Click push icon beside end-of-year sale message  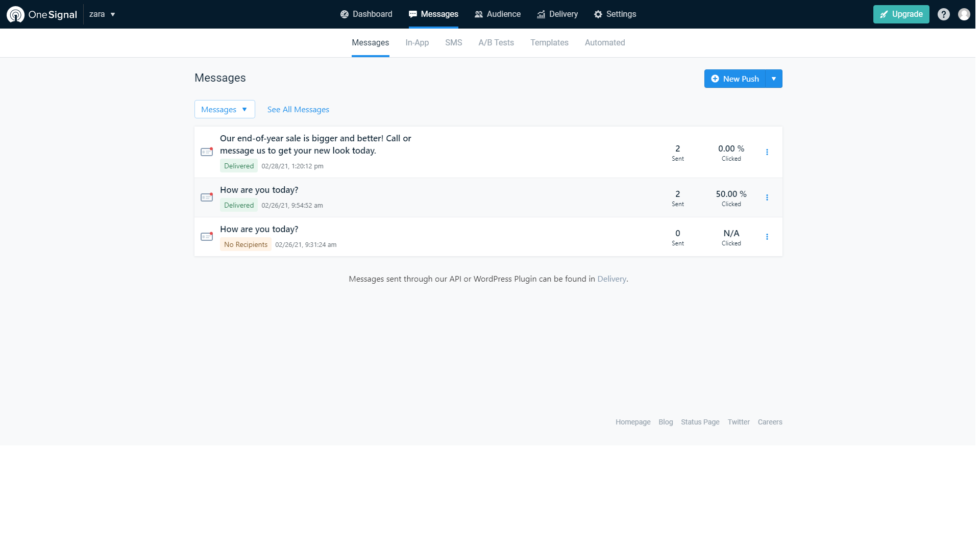[x=207, y=152]
